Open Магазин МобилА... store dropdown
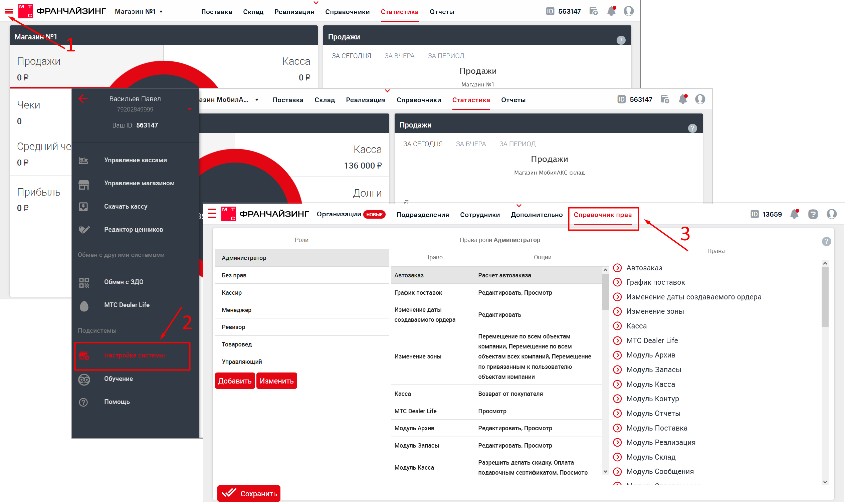Screen dimensions: 850x504 click(x=229, y=100)
